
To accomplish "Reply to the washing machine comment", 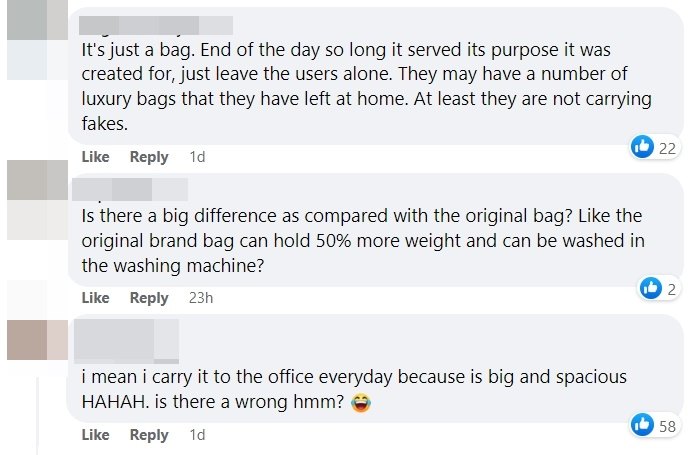I will (x=149, y=297).
